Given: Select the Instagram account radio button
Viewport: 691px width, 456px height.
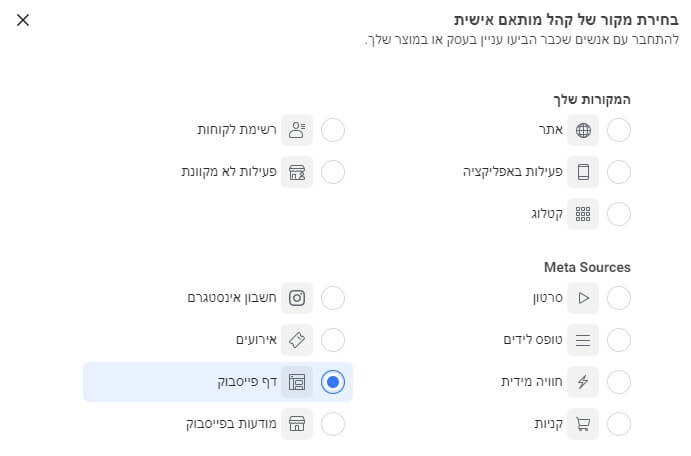Looking at the screenshot, I should (333, 298).
